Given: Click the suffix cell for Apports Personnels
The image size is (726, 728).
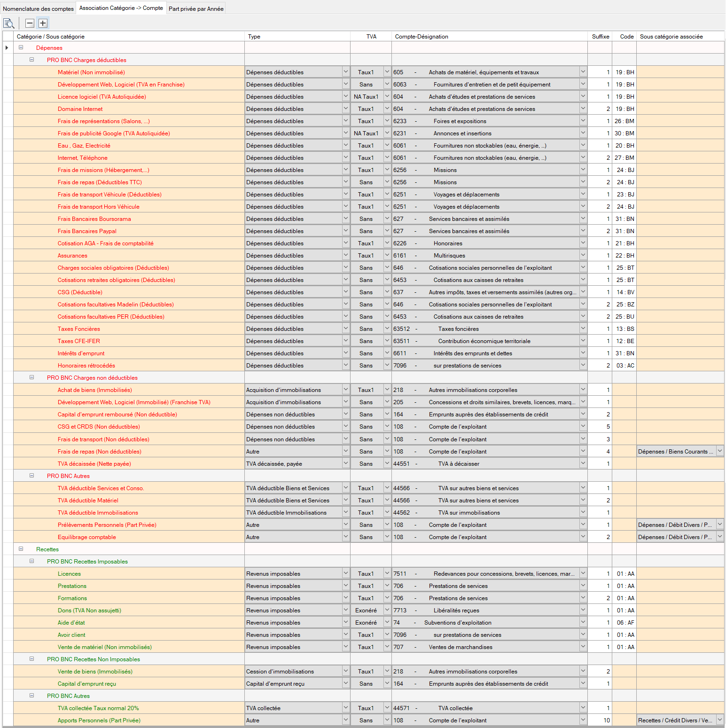Looking at the screenshot, I should click(600, 720).
